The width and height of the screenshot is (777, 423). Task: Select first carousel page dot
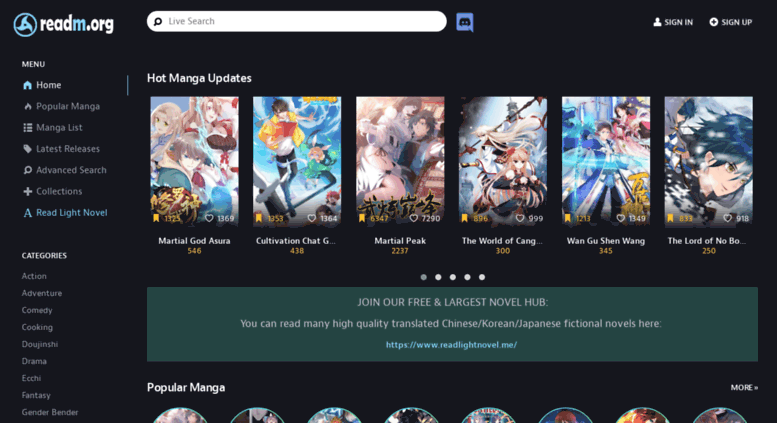click(x=424, y=277)
